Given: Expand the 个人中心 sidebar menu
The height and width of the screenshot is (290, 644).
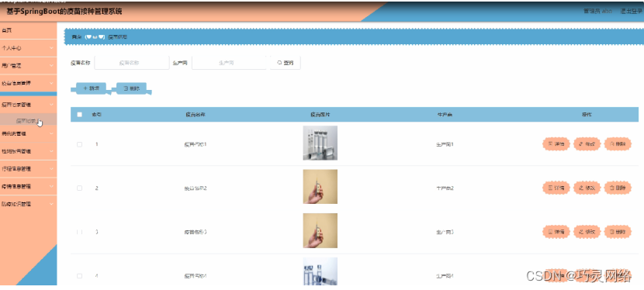Looking at the screenshot, I should 29,48.
